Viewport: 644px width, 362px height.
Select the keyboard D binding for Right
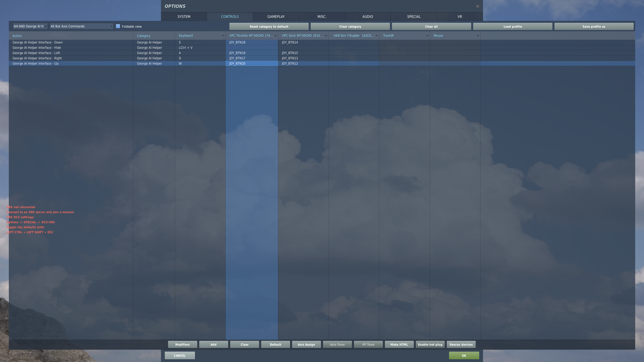(200, 58)
